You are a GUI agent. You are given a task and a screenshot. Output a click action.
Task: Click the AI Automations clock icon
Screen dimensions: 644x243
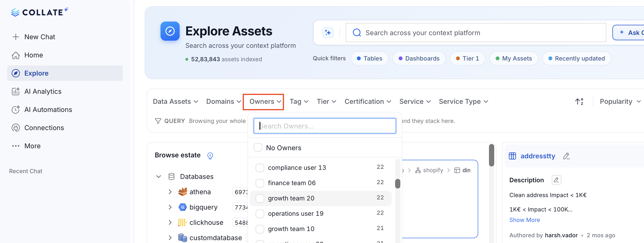[x=16, y=110]
